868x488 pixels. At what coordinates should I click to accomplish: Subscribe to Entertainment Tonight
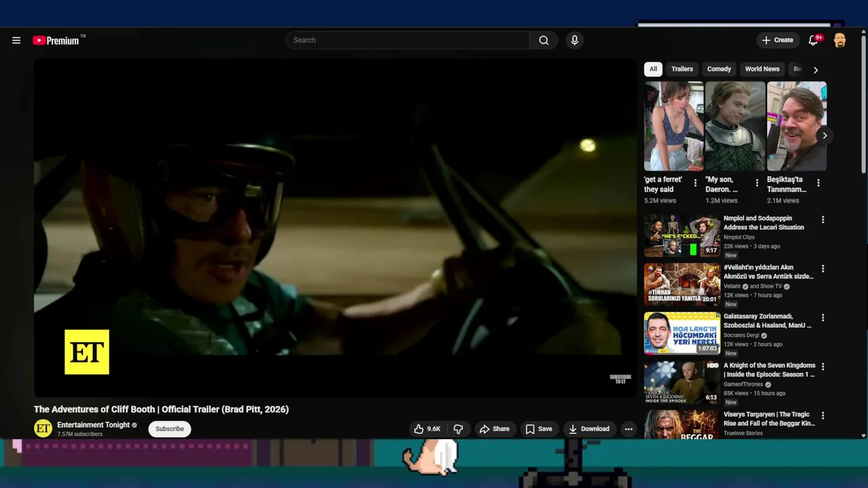(170, 429)
